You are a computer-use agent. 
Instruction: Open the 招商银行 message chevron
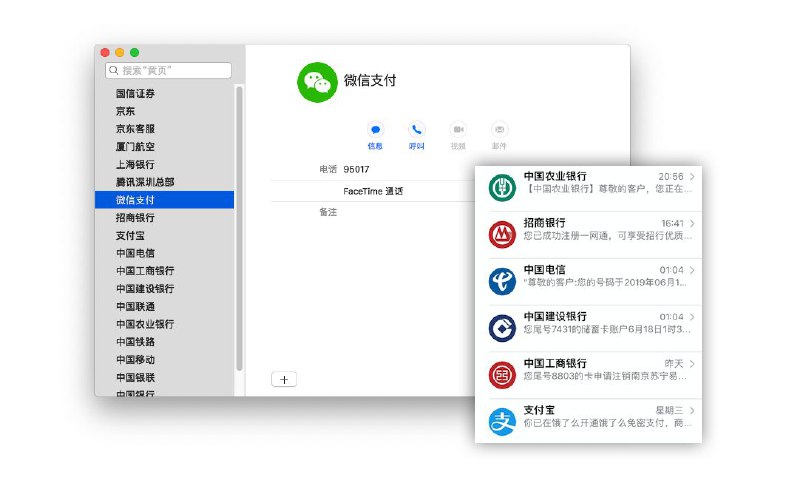692,224
